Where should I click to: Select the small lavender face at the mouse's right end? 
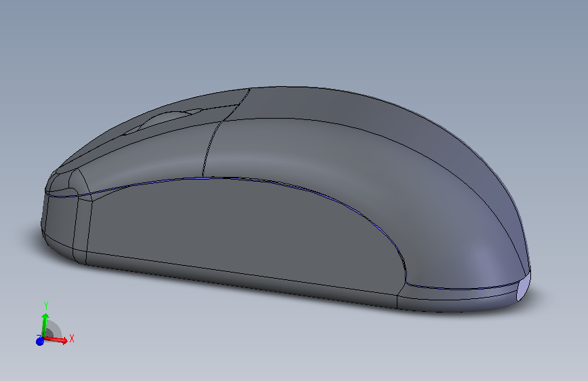click(x=524, y=286)
